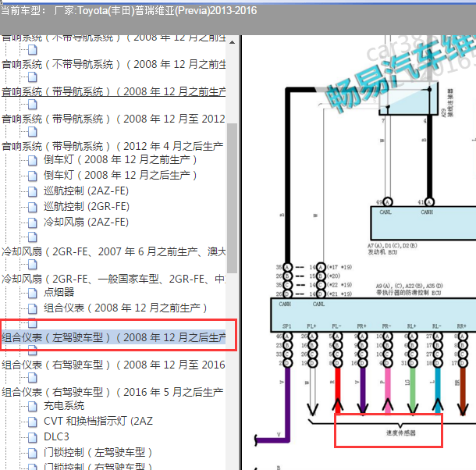Select the page icon for 门锁控制（左驾驶车型）

coord(33,453)
